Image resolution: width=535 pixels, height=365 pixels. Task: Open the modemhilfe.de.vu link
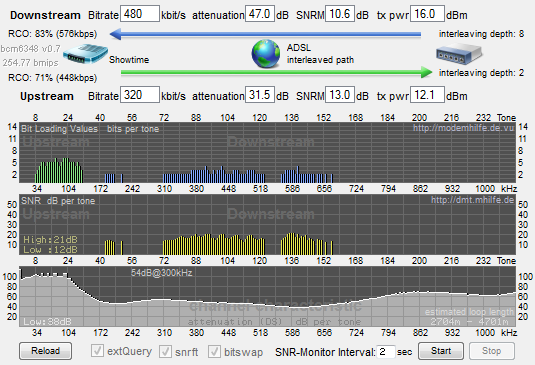point(463,128)
